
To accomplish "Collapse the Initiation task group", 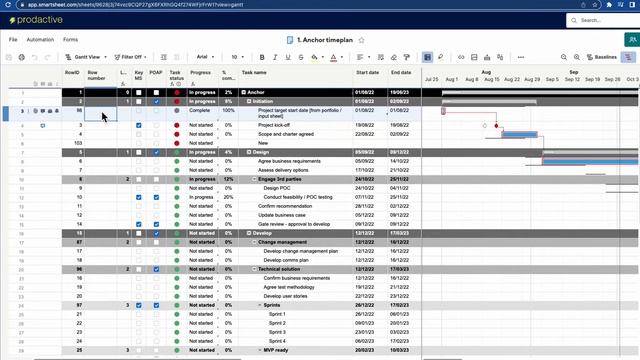I will tap(249, 102).
